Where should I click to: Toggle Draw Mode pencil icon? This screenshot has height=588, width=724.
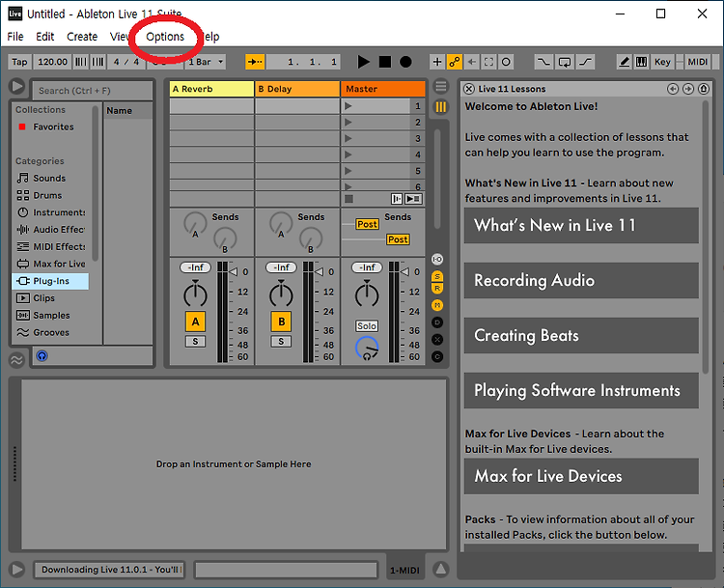pos(625,62)
